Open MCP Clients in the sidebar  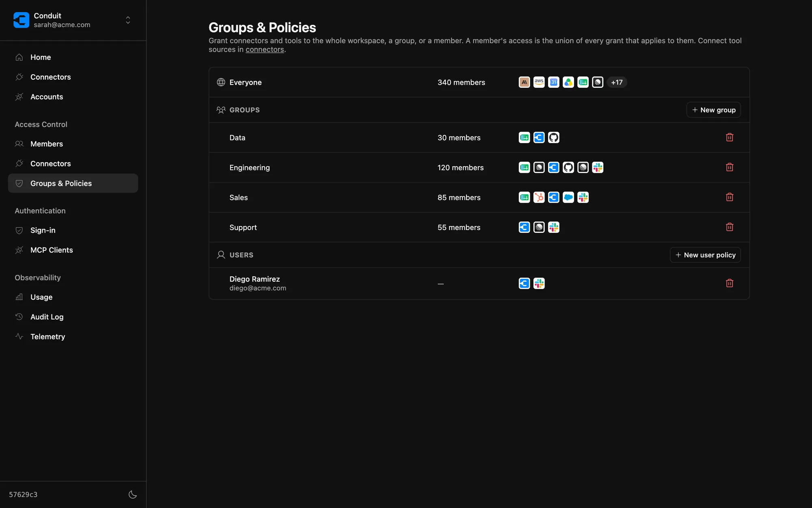(x=73, y=250)
